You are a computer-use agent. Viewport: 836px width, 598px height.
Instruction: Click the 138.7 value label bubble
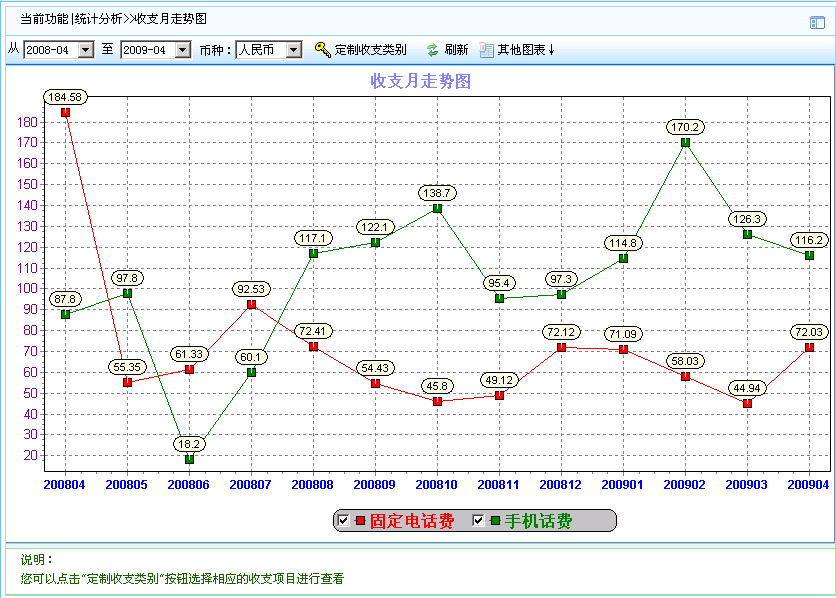click(x=437, y=192)
